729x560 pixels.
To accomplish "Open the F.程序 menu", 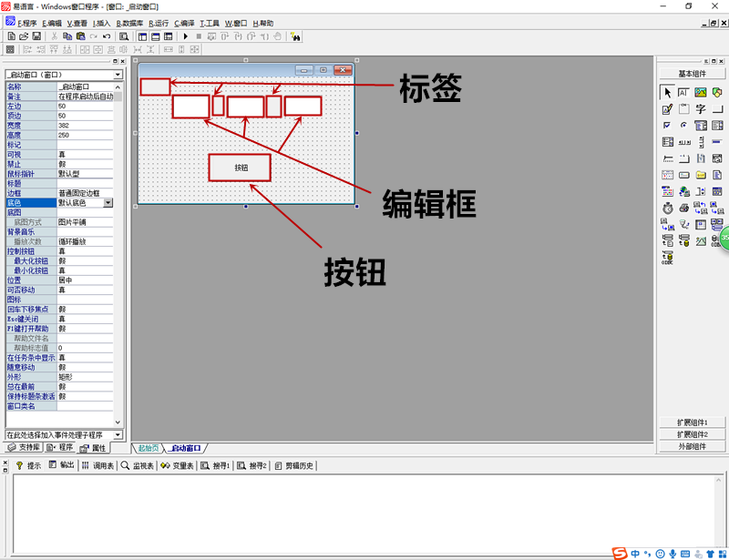I will coord(27,24).
